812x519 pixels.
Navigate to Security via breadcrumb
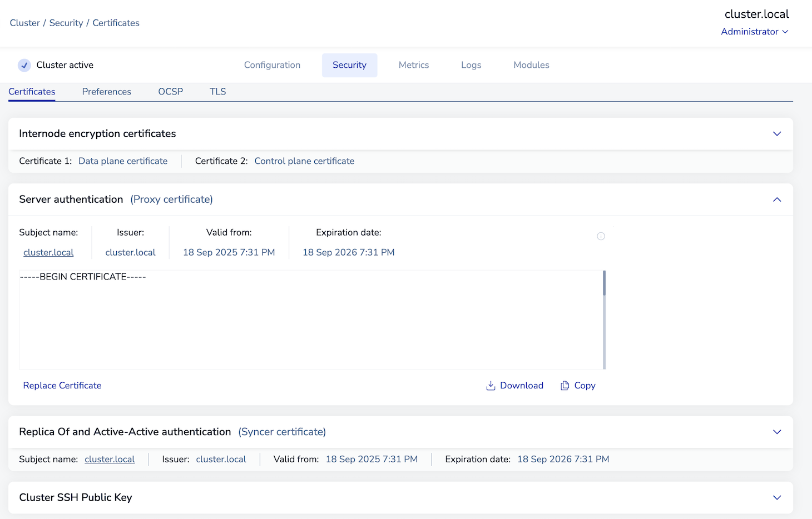(x=66, y=22)
